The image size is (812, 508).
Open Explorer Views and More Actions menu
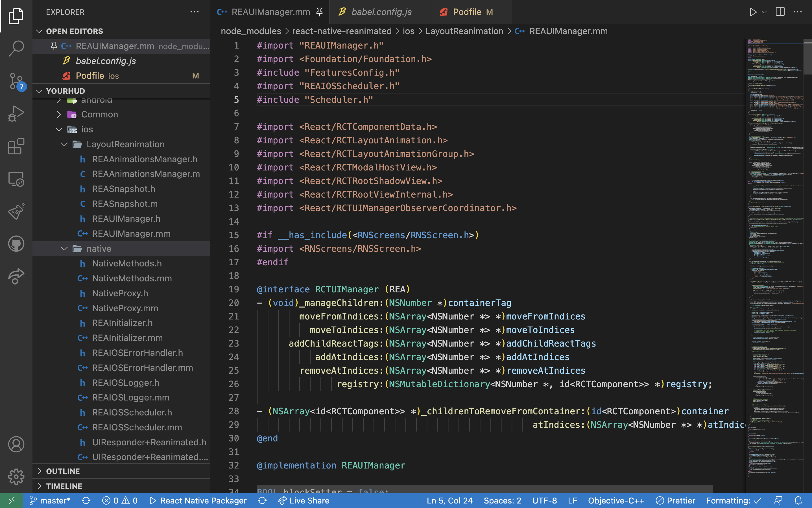click(x=194, y=12)
